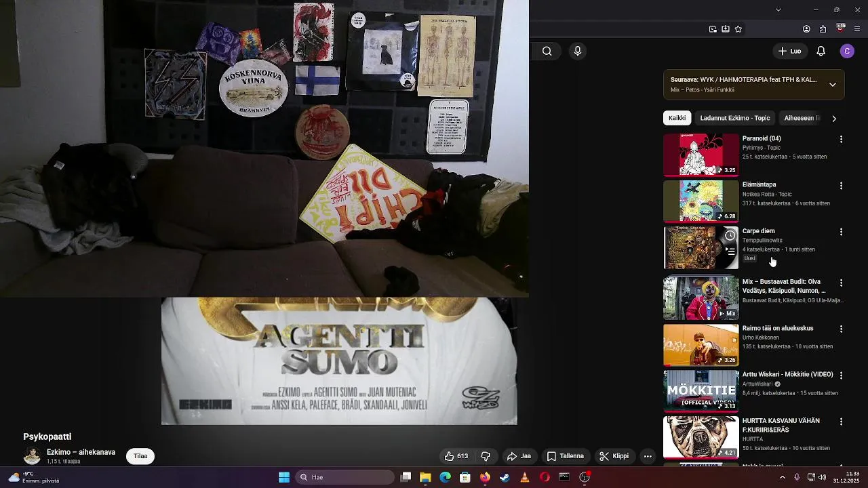868x488 pixels.
Task: Click the Jaa share button
Action: click(519, 456)
